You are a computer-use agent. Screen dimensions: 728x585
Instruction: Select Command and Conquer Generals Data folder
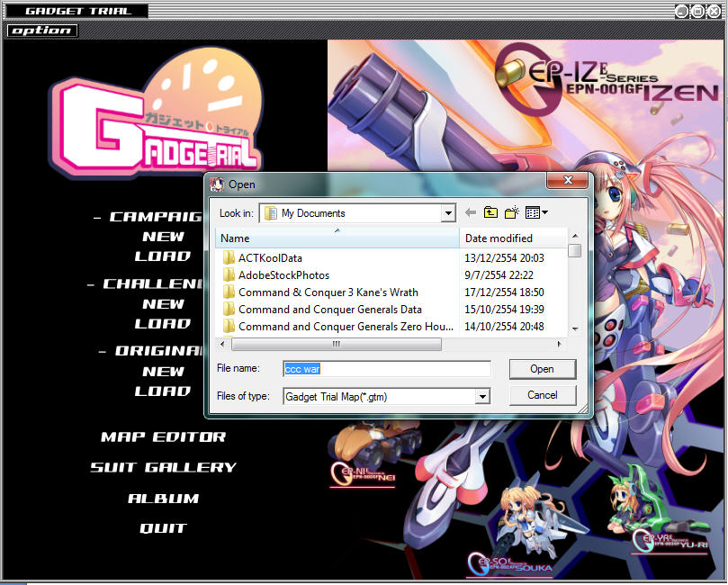pyautogui.click(x=330, y=310)
